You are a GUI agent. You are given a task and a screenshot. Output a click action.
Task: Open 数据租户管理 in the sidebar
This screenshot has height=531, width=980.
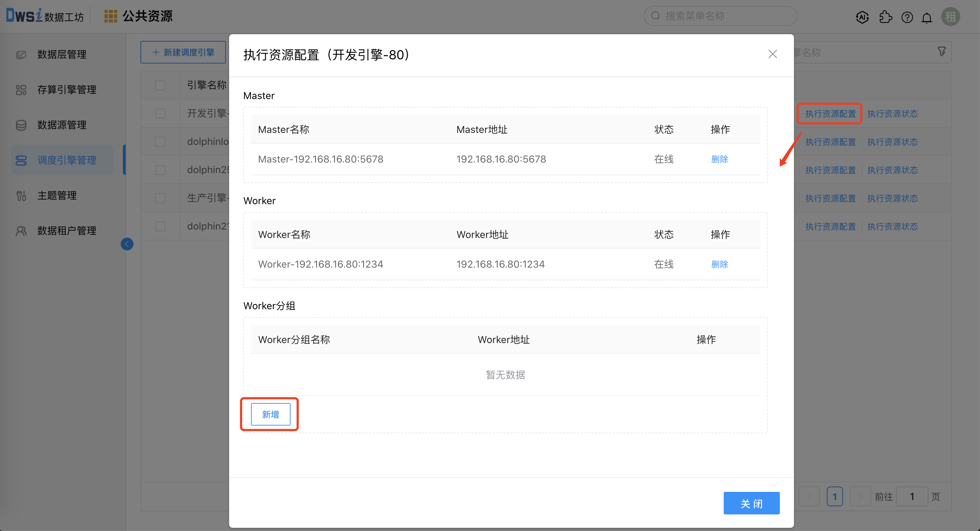click(67, 230)
